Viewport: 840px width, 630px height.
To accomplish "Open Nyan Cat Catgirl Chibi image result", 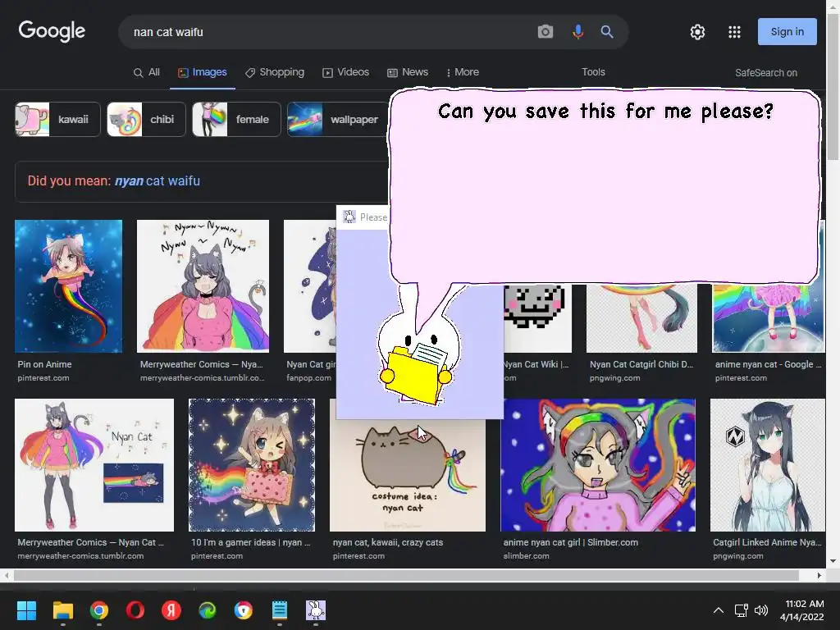I will (x=641, y=318).
